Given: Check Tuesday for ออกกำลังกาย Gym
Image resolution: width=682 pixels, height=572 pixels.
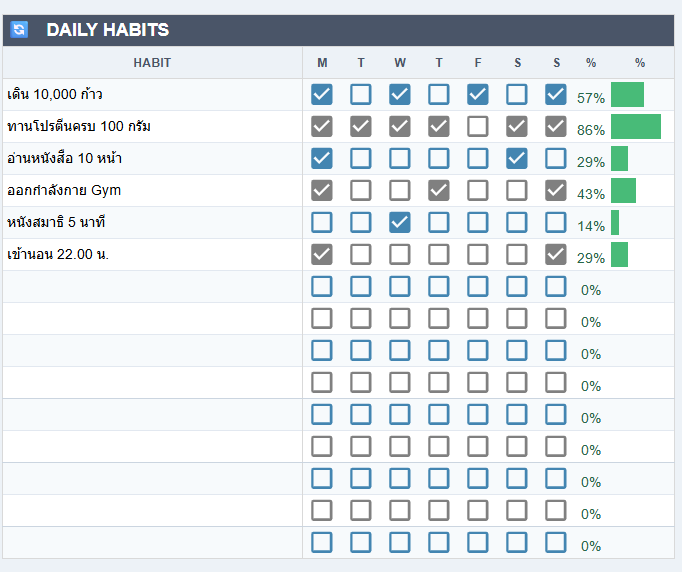Looking at the screenshot, I should 361,191.
